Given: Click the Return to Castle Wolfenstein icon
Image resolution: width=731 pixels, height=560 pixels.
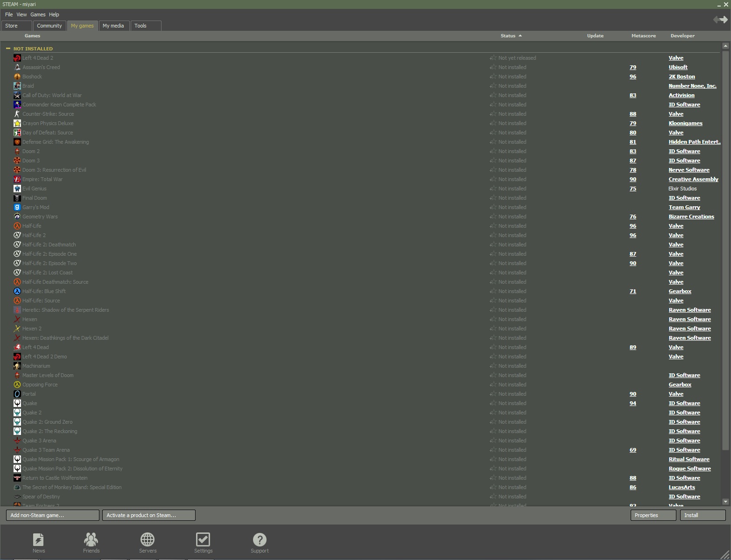Looking at the screenshot, I should coord(17,478).
